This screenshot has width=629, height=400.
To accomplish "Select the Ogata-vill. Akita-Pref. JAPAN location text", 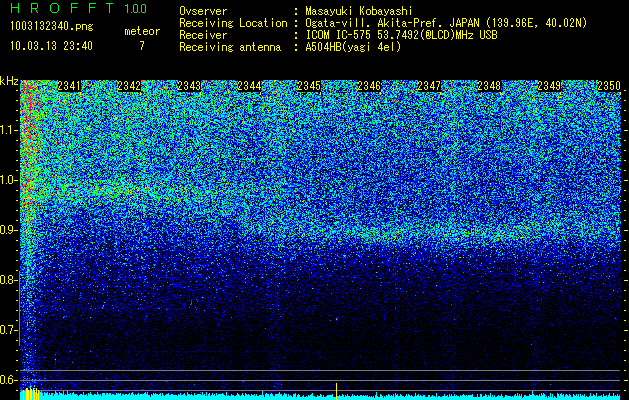I will click(x=446, y=23).
